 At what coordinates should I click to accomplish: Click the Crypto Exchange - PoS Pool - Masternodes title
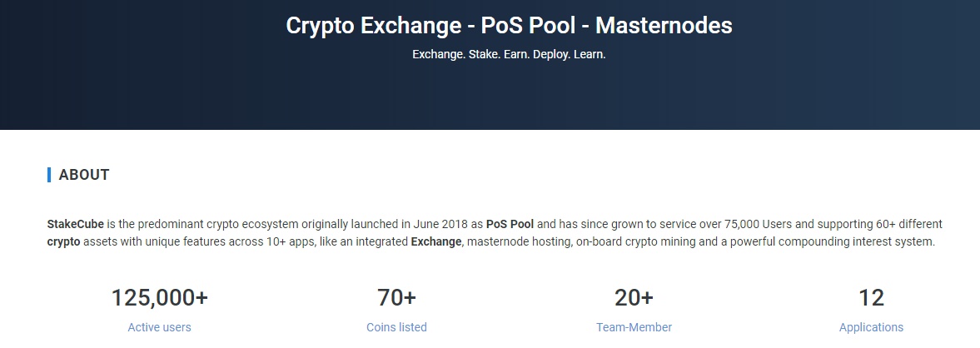[x=509, y=26]
